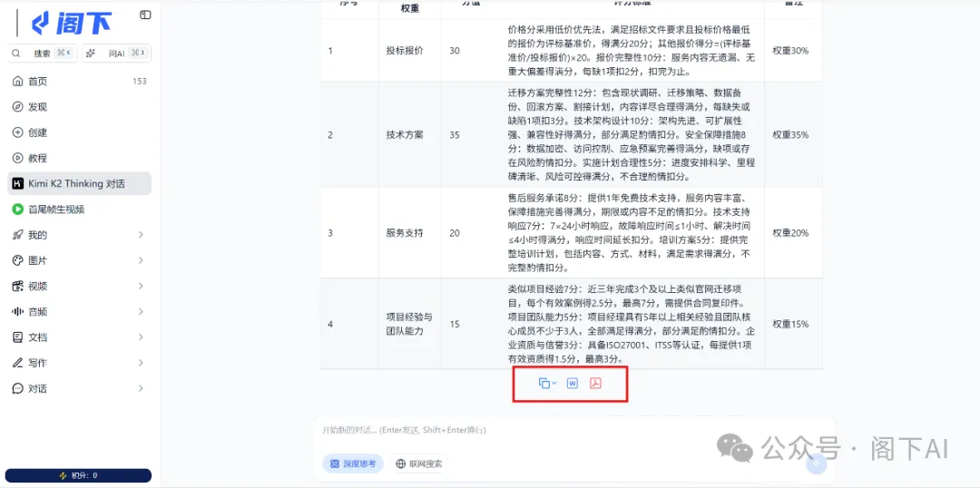Expand the 文档 section chevron
The image size is (980, 488).
[141, 337]
